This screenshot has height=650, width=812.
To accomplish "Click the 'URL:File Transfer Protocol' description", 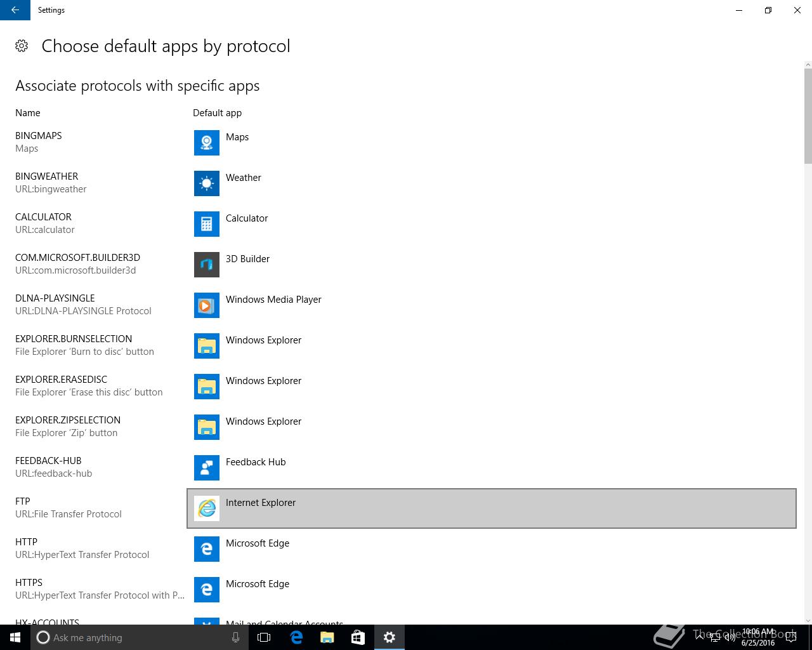I will point(69,514).
